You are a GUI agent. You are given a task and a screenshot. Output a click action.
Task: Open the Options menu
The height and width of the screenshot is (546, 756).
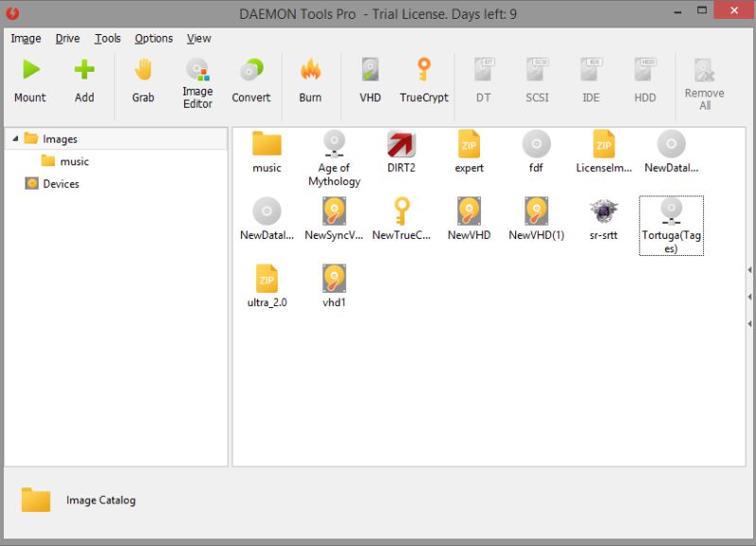coord(153,38)
